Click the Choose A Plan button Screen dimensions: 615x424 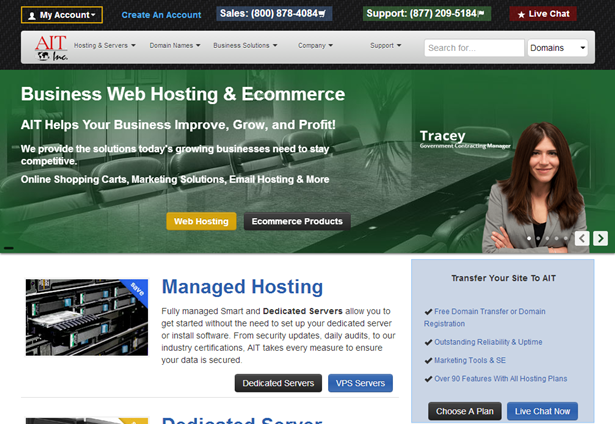click(x=465, y=411)
